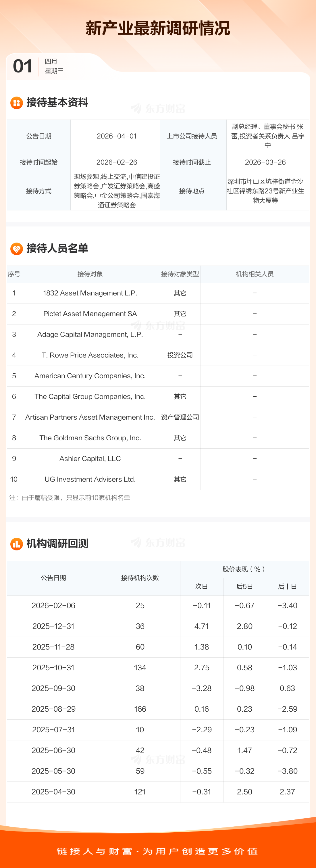Click the 接待对象 column header
This screenshot has width=316, height=868.
pyautogui.click(x=90, y=274)
